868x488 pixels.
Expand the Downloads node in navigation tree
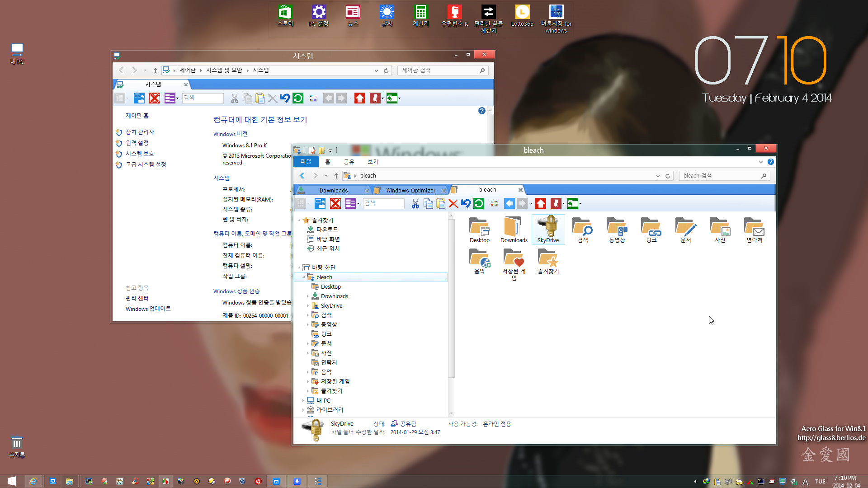308,296
